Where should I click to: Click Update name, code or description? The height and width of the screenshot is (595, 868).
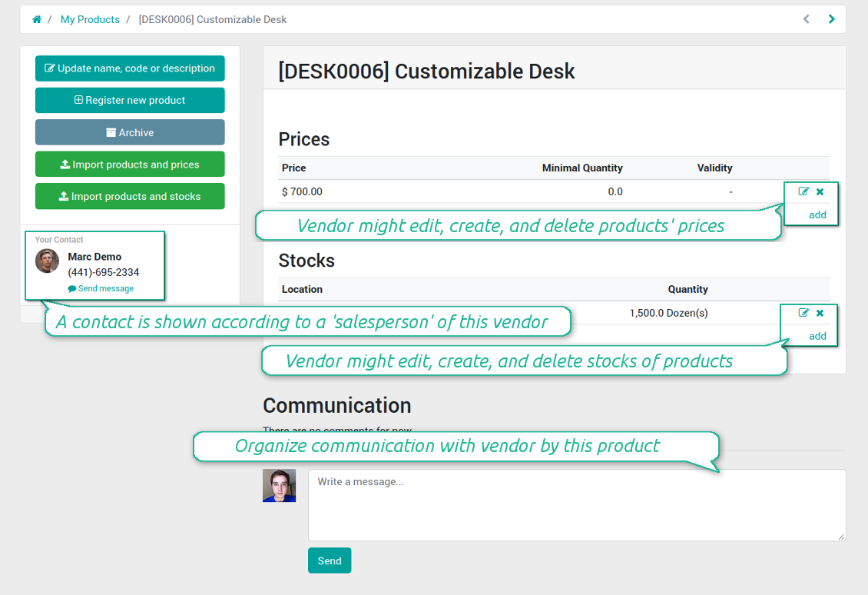pos(130,68)
